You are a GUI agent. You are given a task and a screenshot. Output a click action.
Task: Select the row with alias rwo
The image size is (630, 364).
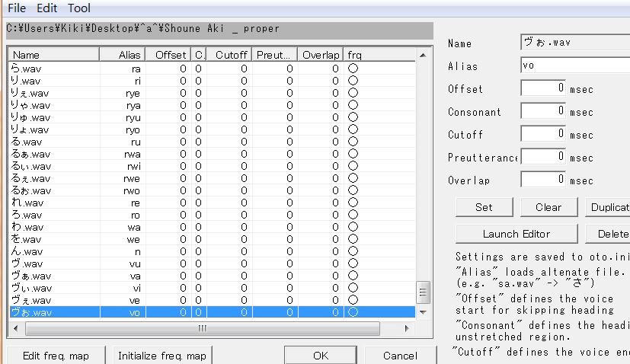(x=212, y=190)
